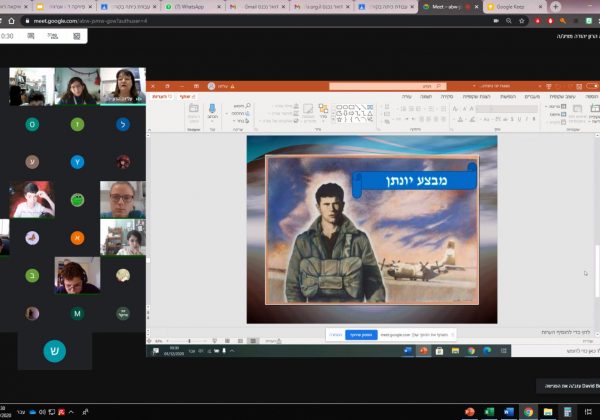Screen dimensions: 600x420
Task: Click the Normal view icon in status bar
Action: (x=253, y=340)
